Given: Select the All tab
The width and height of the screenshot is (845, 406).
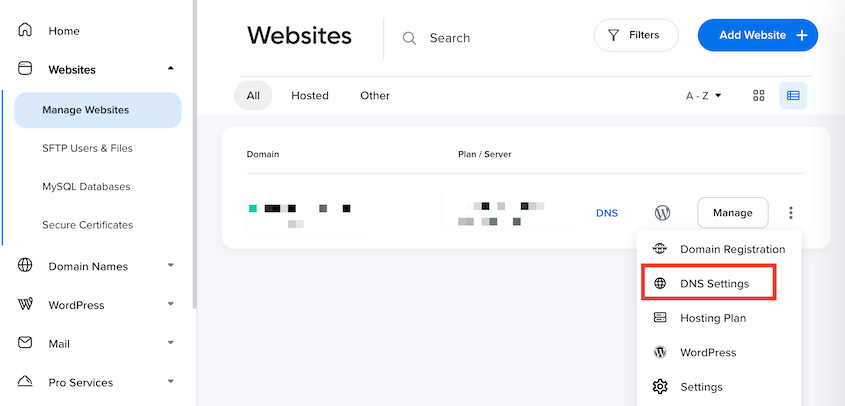Looking at the screenshot, I should coord(253,95).
